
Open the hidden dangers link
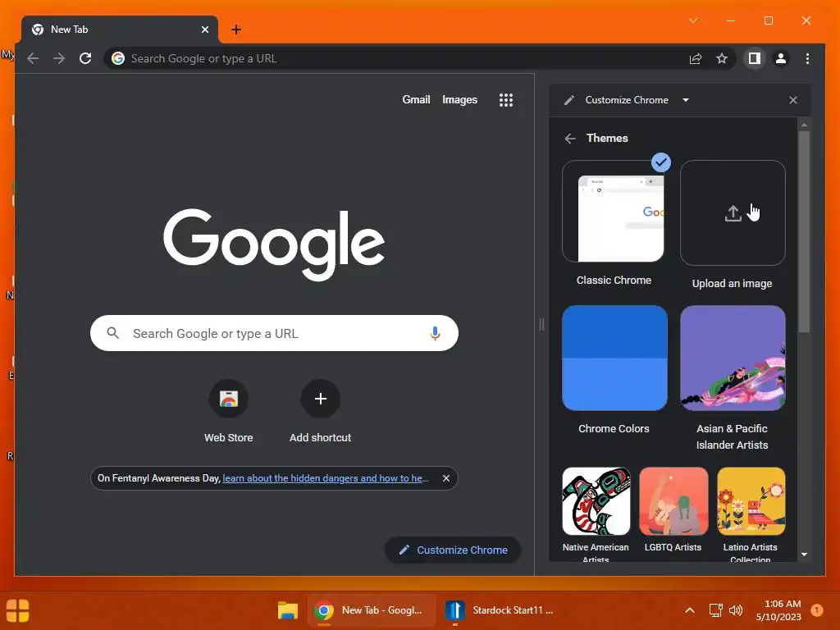click(x=325, y=478)
